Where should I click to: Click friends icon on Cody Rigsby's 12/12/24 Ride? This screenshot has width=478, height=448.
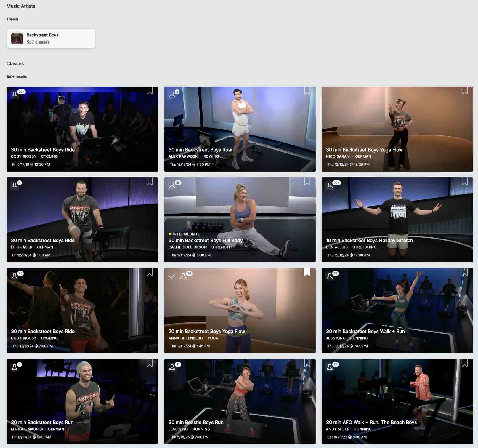(x=15, y=276)
